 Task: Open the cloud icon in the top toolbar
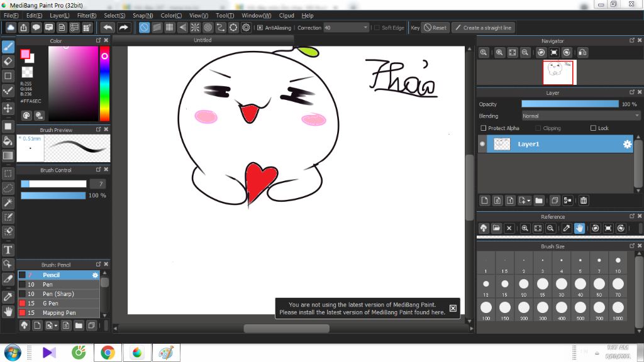tap(11, 28)
